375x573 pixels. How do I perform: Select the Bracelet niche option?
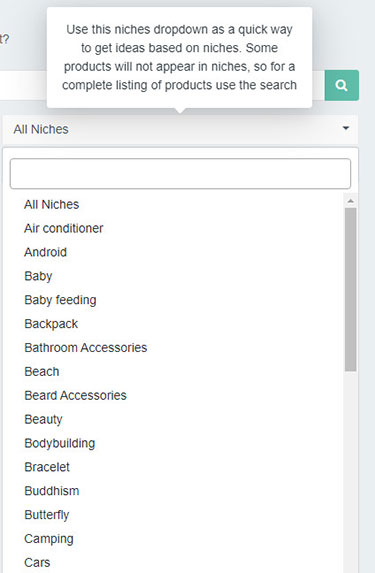click(x=47, y=467)
